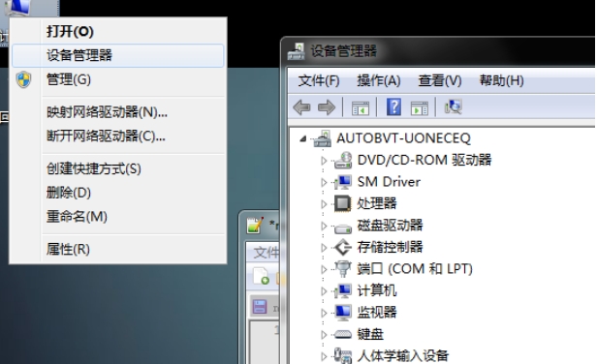This screenshot has width=597, height=364.
Task: Expand the 键盘 node
Action: [x=324, y=335]
